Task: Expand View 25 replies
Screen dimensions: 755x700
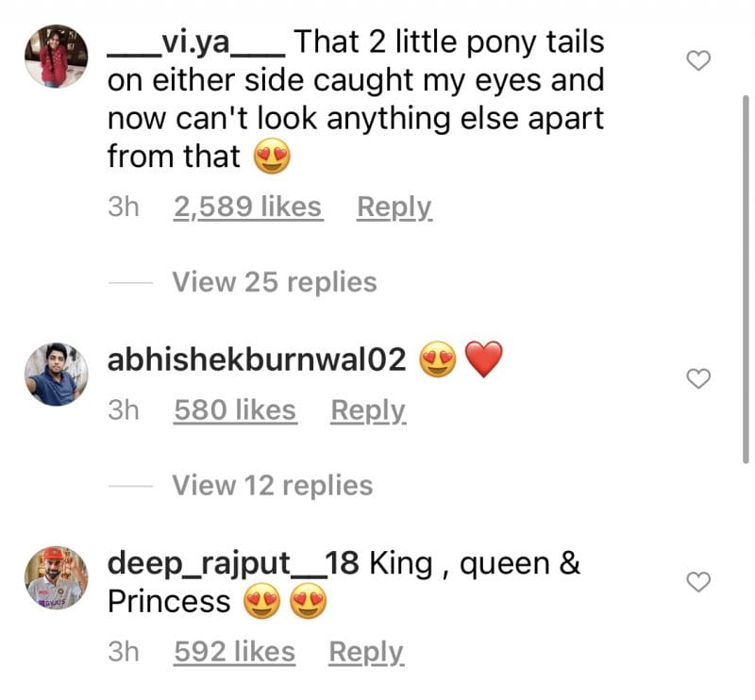Action: (274, 282)
